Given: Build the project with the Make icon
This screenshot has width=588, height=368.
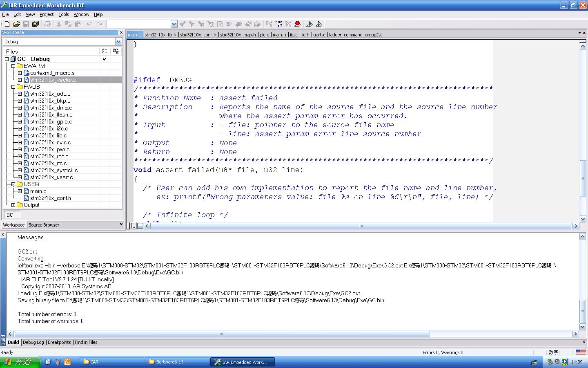Looking at the screenshot, I should (x=278, y=24).
